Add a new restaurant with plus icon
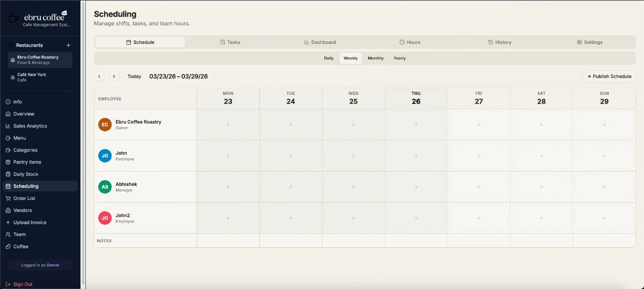 click(68, 45)
